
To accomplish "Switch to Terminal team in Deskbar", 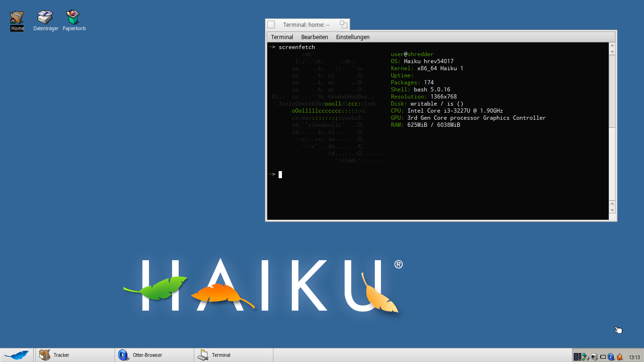I will click(233, 355).
